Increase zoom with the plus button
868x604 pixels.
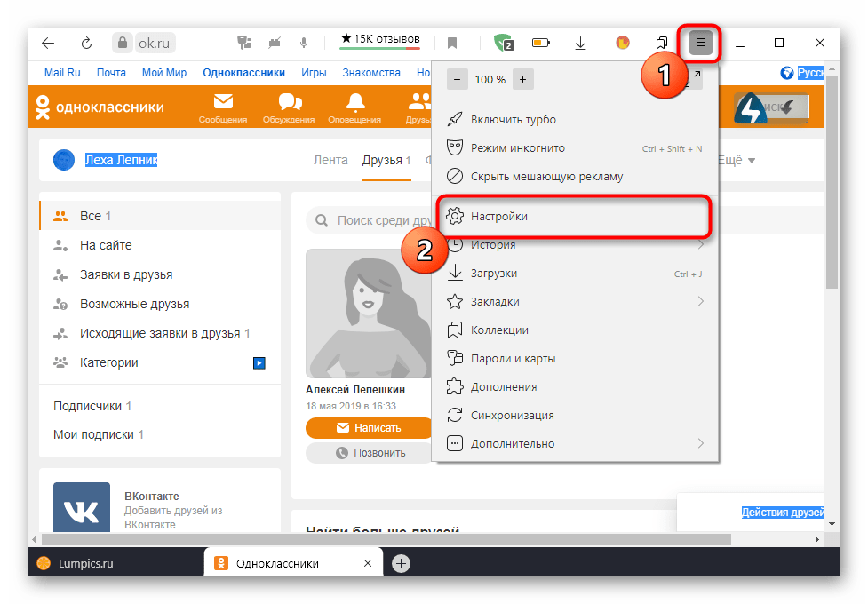tap(522, 80)
